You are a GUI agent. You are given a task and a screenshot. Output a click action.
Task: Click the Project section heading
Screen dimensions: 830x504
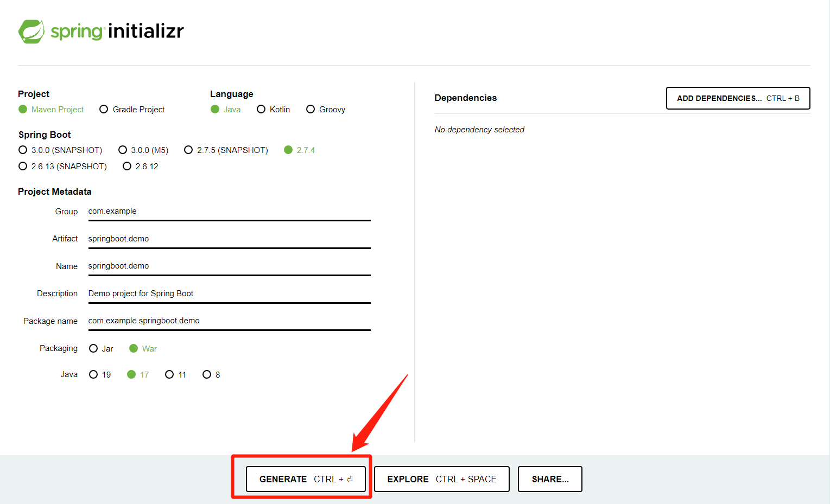tap(34, 94)
